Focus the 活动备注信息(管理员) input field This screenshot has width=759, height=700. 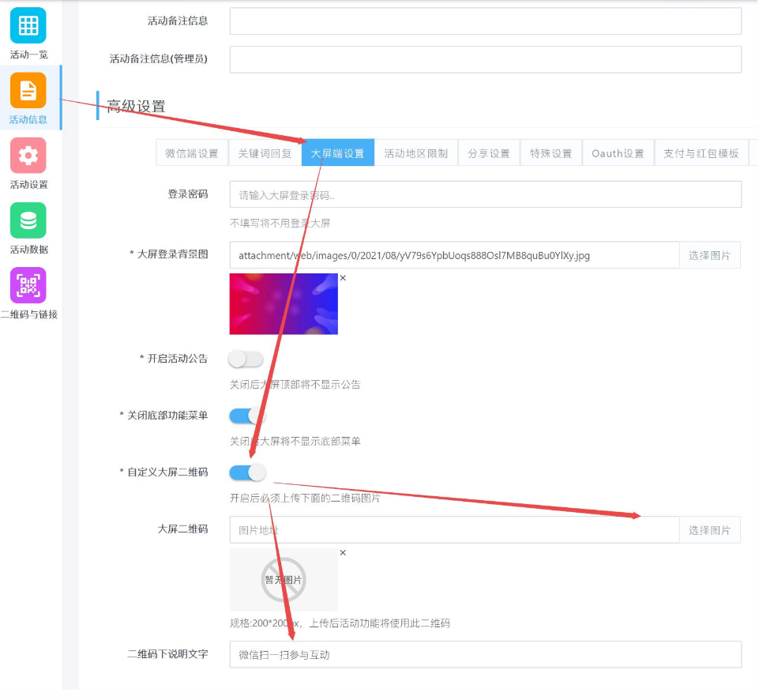point(486,59)
